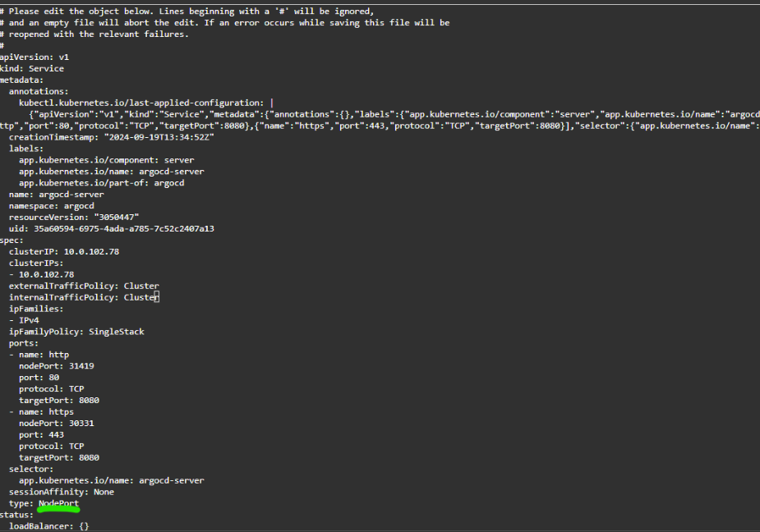Click ipFamilyPolicy: SingleStack line

(x=76, y=332)
